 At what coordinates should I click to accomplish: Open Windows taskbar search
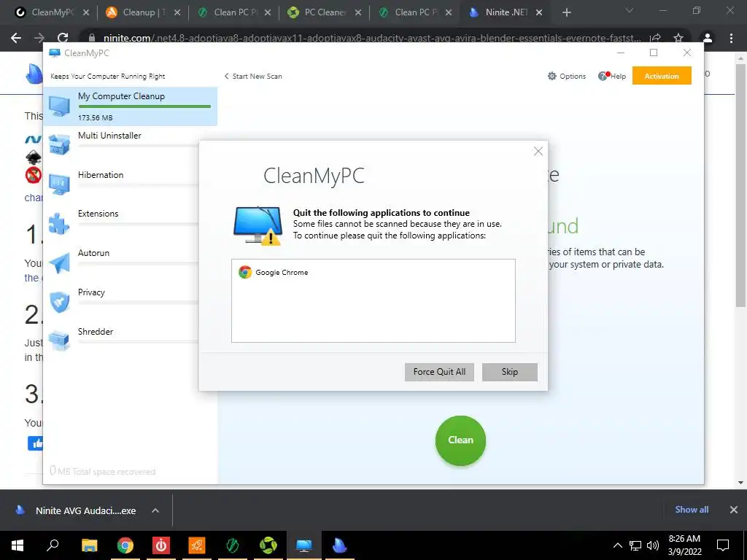click(x=53, y=545)
